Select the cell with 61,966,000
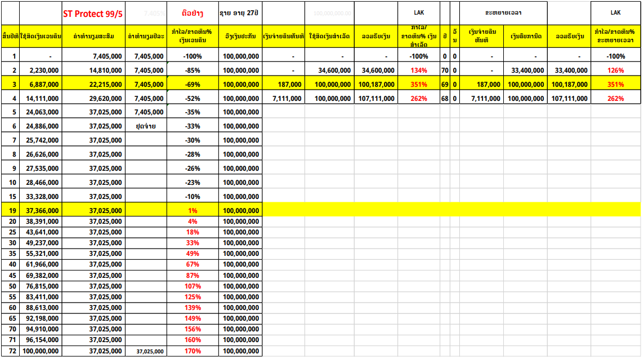The image size is (644, 359). click(41, 264)
